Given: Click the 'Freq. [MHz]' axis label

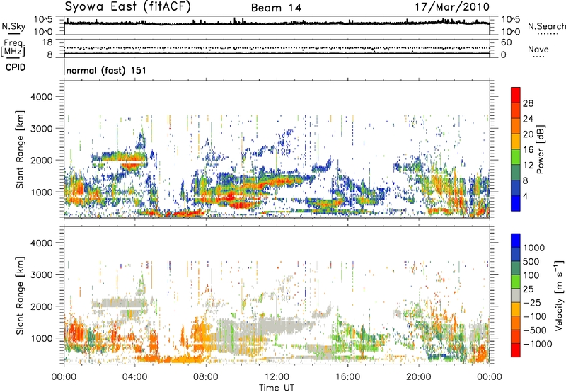Looking at the screenshot, I should (x=13, y=47).
